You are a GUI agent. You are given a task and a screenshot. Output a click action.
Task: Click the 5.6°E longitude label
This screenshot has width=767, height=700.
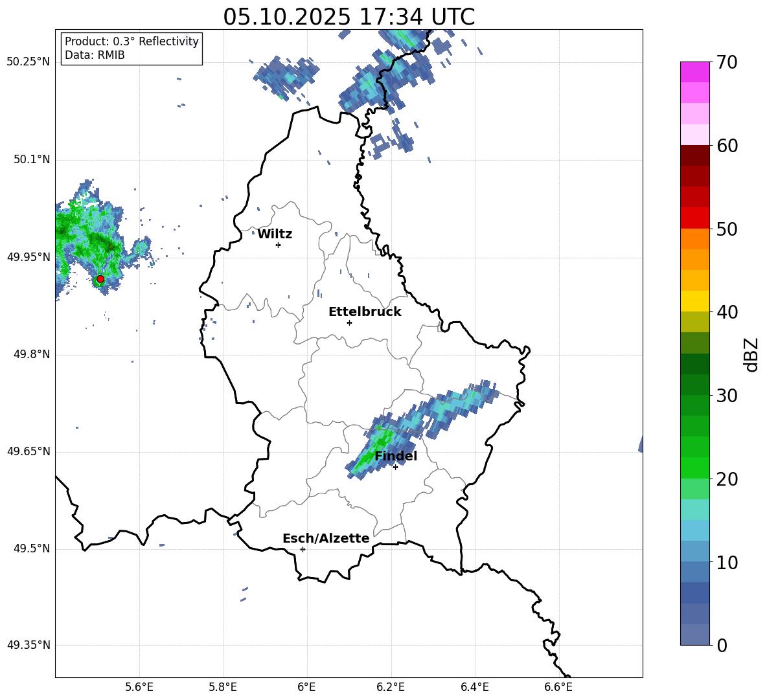[x=139, y=687]
